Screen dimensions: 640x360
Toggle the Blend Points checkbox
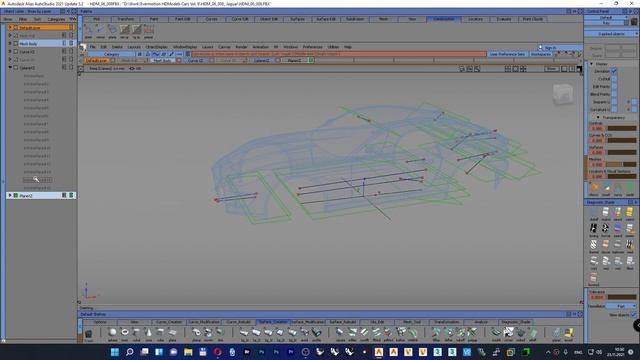point(614,94)
